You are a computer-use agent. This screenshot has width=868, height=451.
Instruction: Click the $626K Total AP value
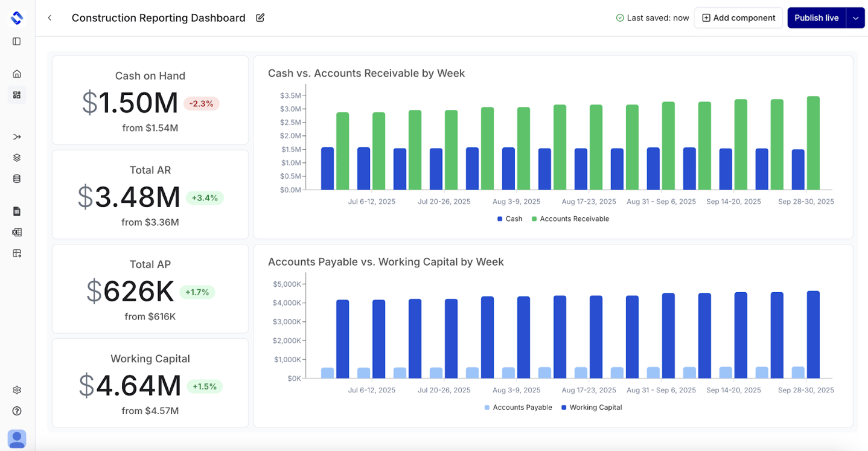point(130,292)
